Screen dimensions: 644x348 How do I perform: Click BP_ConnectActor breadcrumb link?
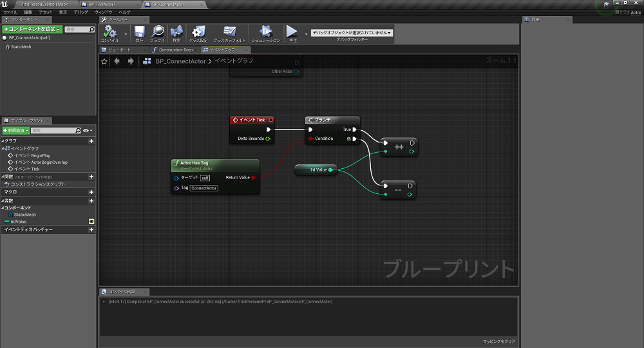pyautogui.click(x=180, y=61)
